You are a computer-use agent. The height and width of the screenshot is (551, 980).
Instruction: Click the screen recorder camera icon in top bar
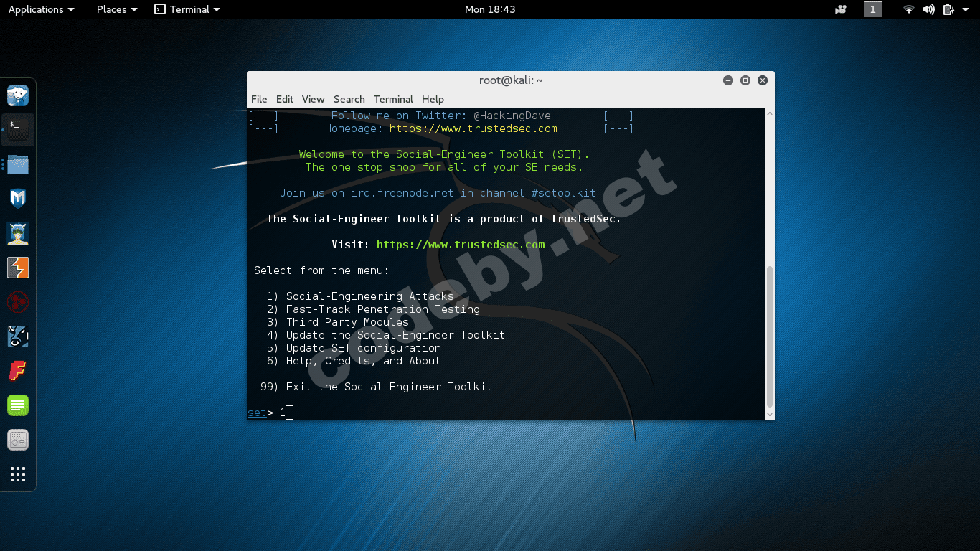click(x=841, y=9)
